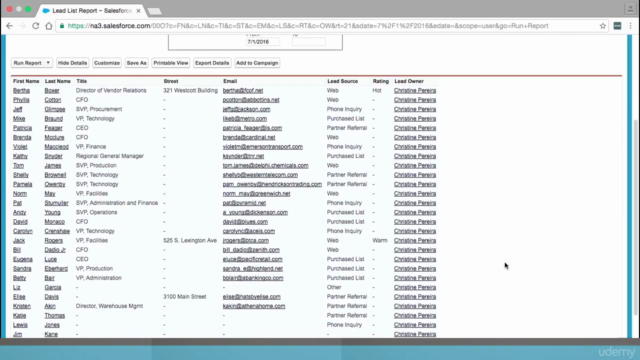640x360 pixels.
Task: Open the Crenshaw last name link
Action: (57, 231)
